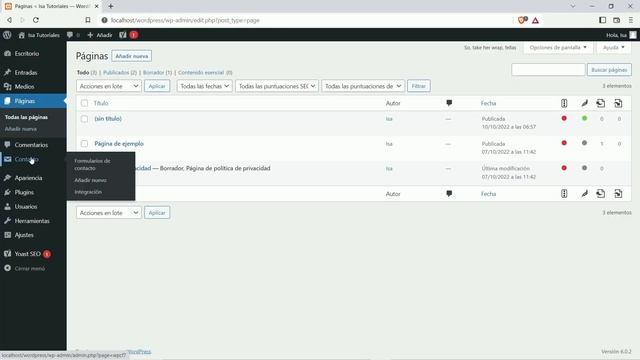Screen dimensions: 640x360
Task: Sort by SEO score header icon
Action: pyautogui.click(x=564, y=103)
